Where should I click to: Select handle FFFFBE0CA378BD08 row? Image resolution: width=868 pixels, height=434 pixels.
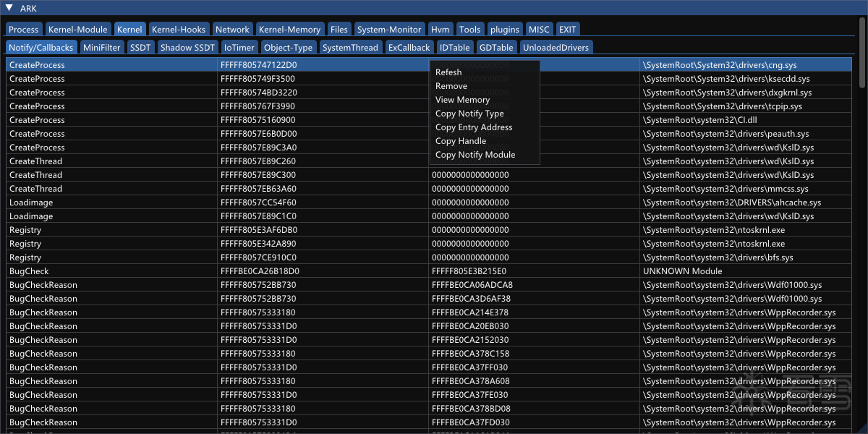click(429, 409)
